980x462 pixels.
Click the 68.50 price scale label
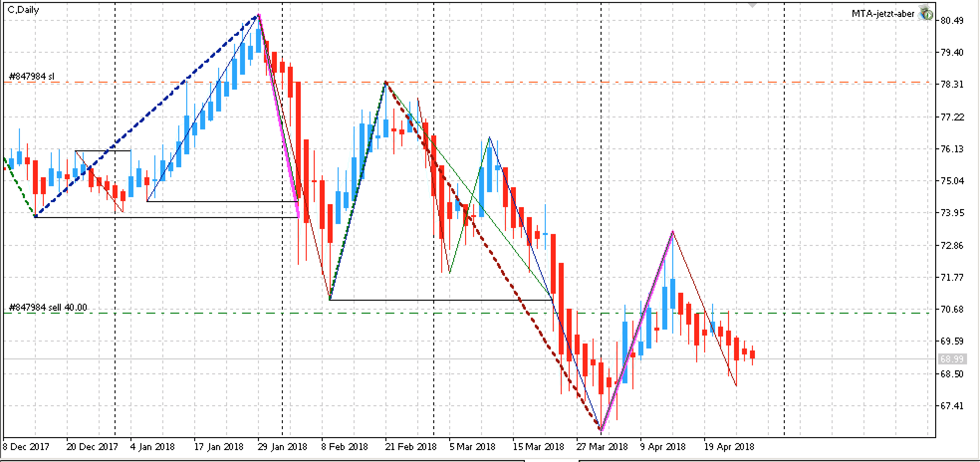coord(953,374)
